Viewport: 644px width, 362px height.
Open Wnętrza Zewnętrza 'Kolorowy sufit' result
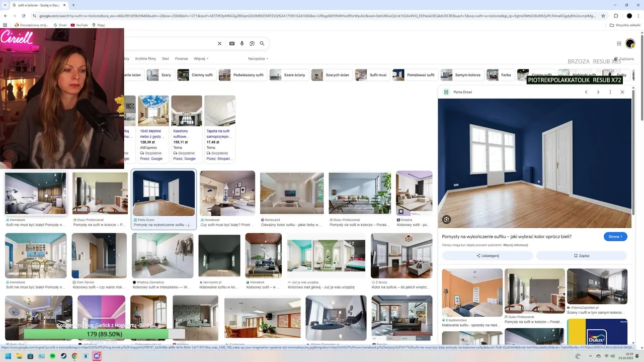click(163, 255)
